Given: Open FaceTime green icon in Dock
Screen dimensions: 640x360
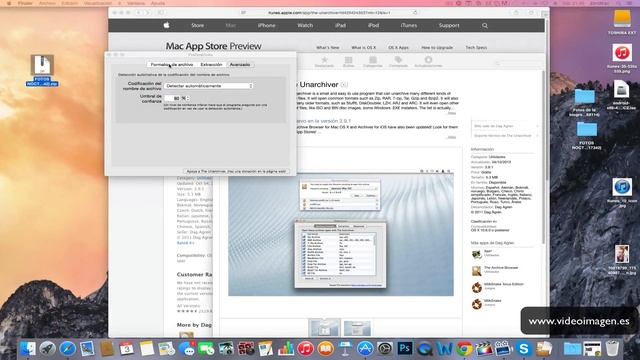Looking at the screenshot, I should click(x=206, y=349).
